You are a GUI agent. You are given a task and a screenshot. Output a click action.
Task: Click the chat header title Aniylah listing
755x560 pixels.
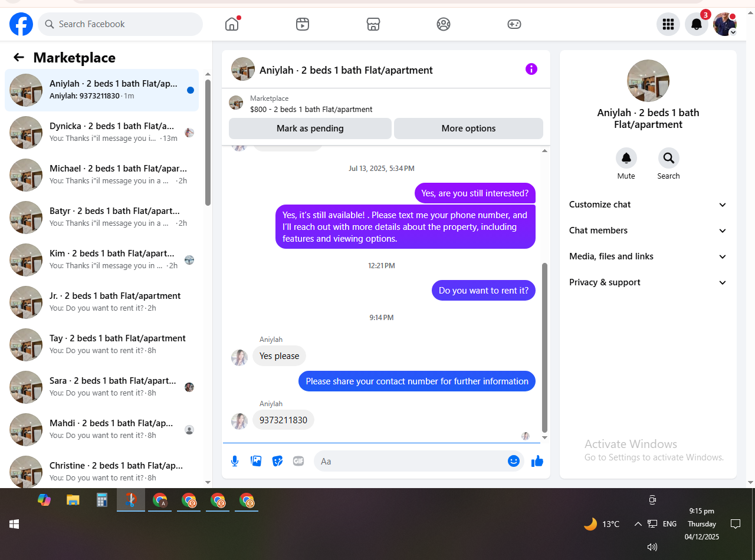coord(346,70)
